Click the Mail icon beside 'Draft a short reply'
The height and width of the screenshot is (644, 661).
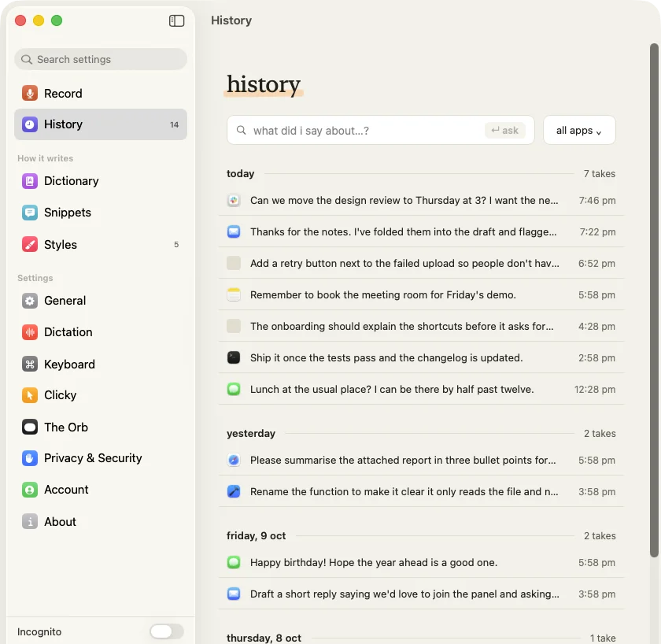pyautogui.click(x=234, y=594)
